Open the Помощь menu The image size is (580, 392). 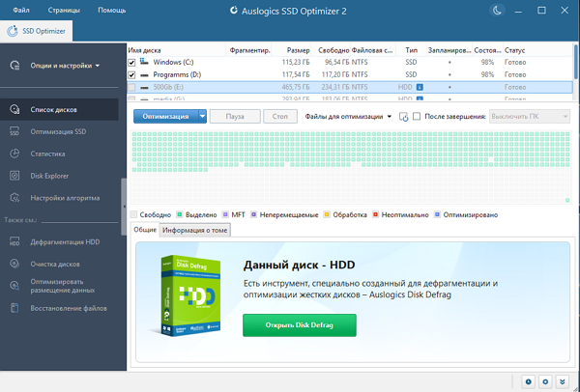click(x=112, y=11)
